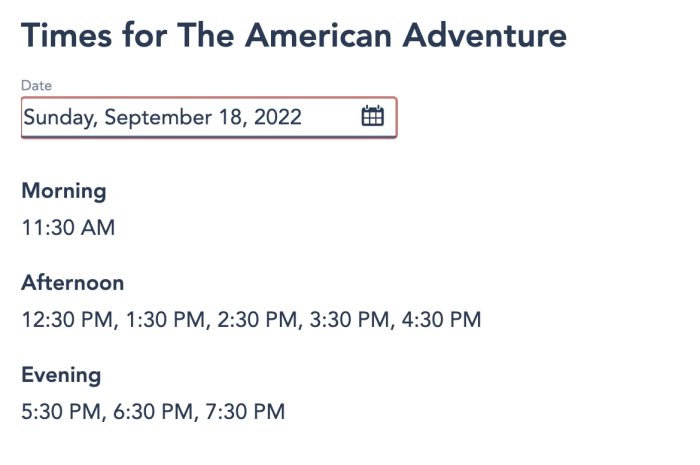Click the word Sunday in date field
This screenshot has width=700, height=465.
[x=58, y=118]
